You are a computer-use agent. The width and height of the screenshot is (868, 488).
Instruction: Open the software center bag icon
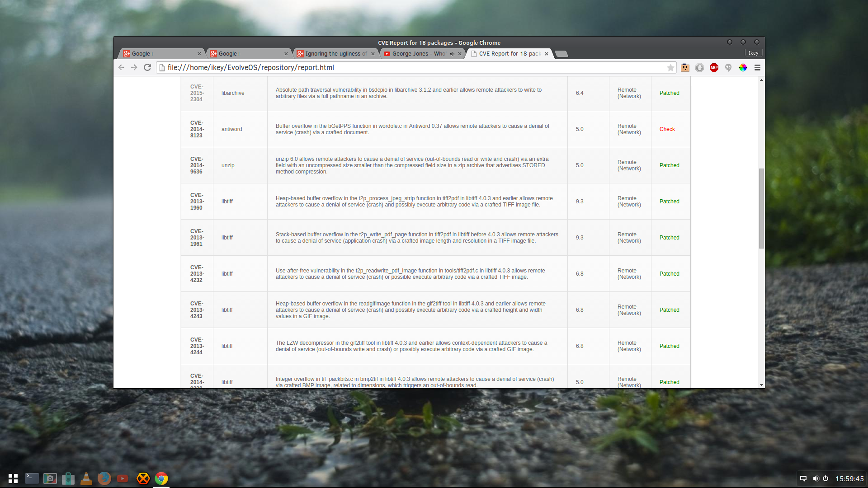click(68, 478)
